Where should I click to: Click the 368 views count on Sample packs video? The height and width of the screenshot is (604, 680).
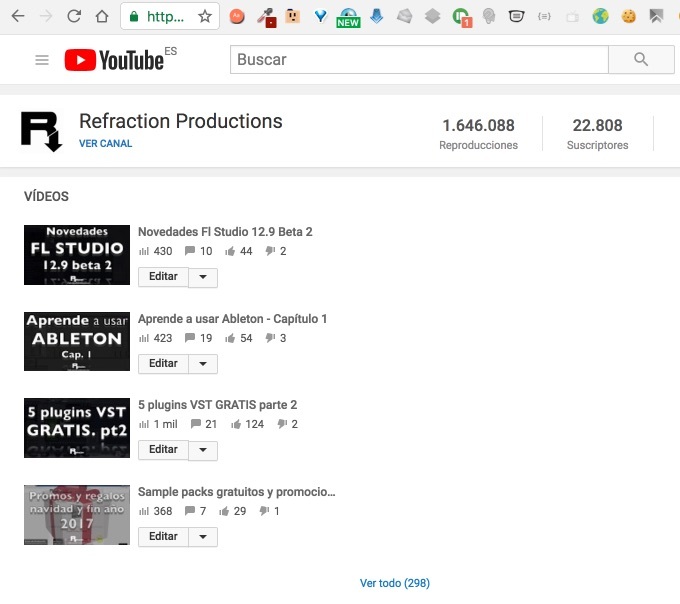coord(156,511)
